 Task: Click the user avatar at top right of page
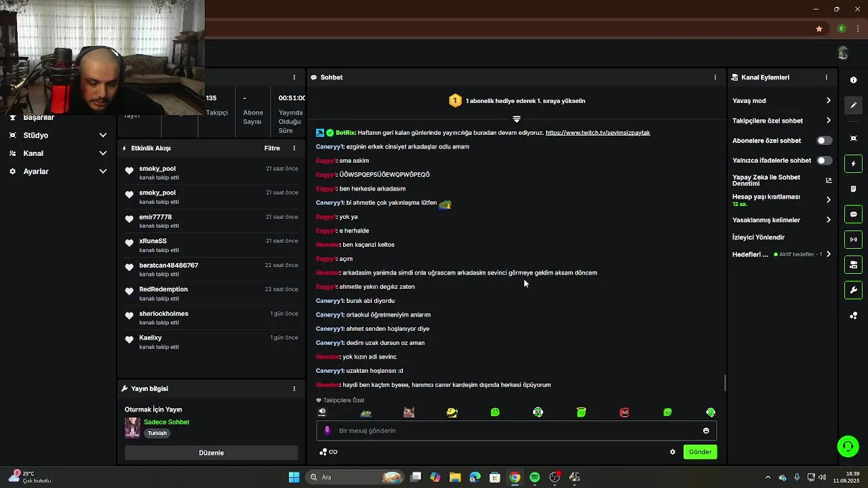(x=843, y=53)
